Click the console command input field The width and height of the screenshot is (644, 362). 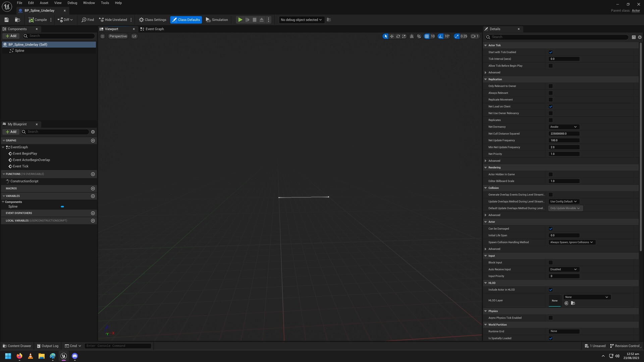[118, 346]
